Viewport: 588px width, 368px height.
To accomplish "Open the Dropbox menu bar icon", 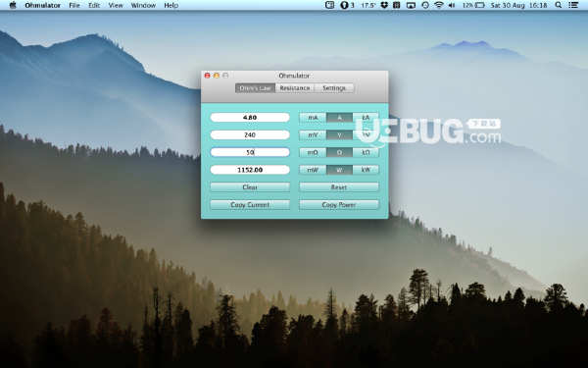I will (384, 5).
